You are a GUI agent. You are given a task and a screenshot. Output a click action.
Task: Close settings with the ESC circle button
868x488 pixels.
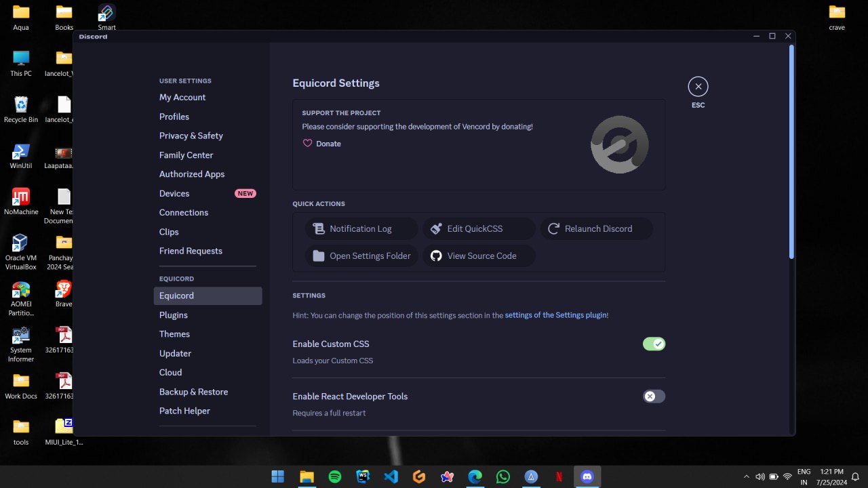pyautogui.click(x=698, y=87)
